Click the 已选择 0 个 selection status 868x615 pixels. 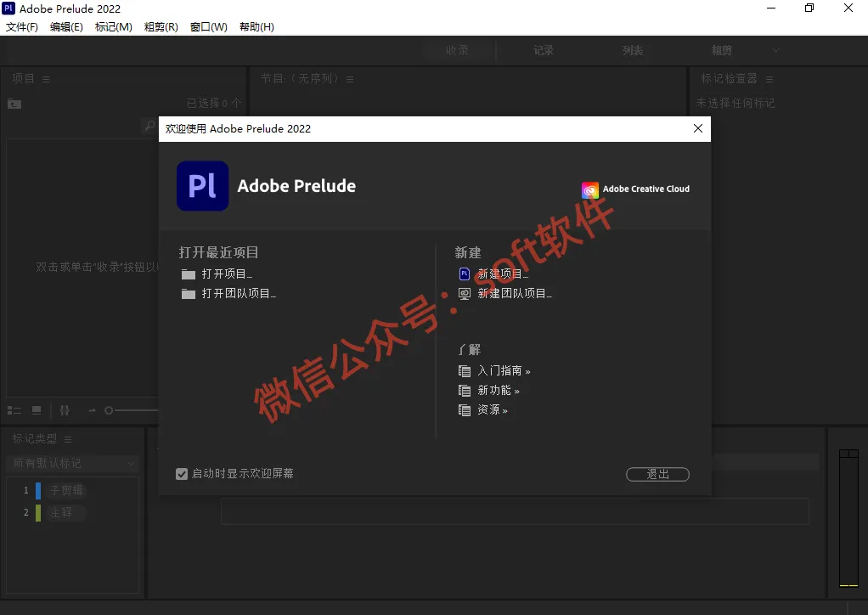click(214, 103)
